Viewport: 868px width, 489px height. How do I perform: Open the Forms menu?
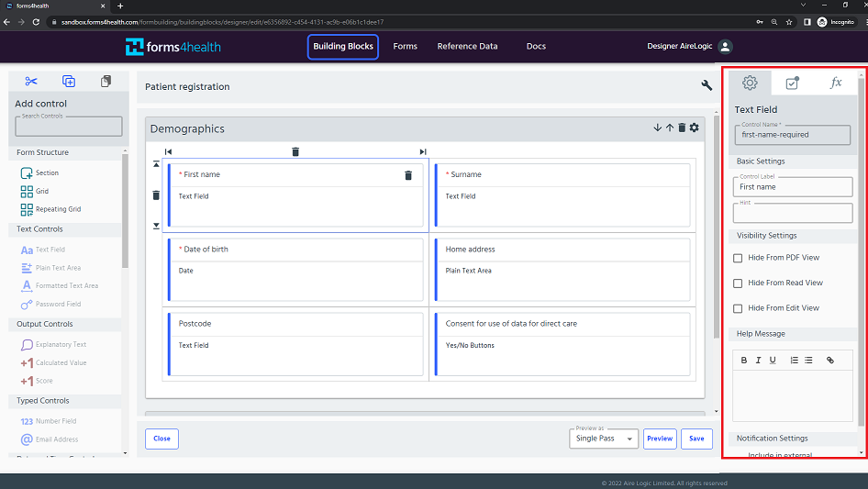pos(406,47)
